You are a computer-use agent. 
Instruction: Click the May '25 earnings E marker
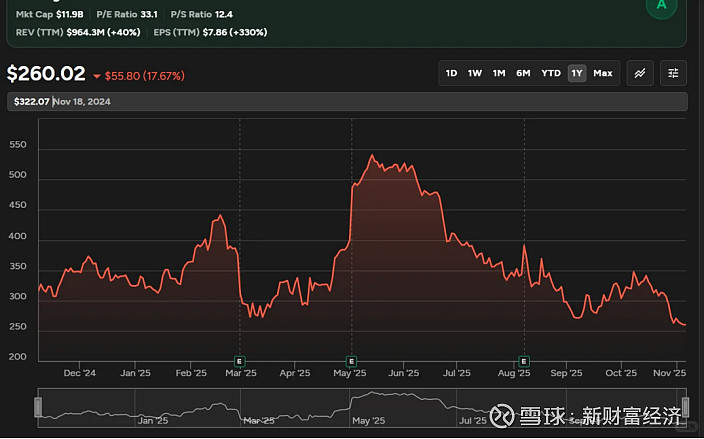tap(351, 361)
